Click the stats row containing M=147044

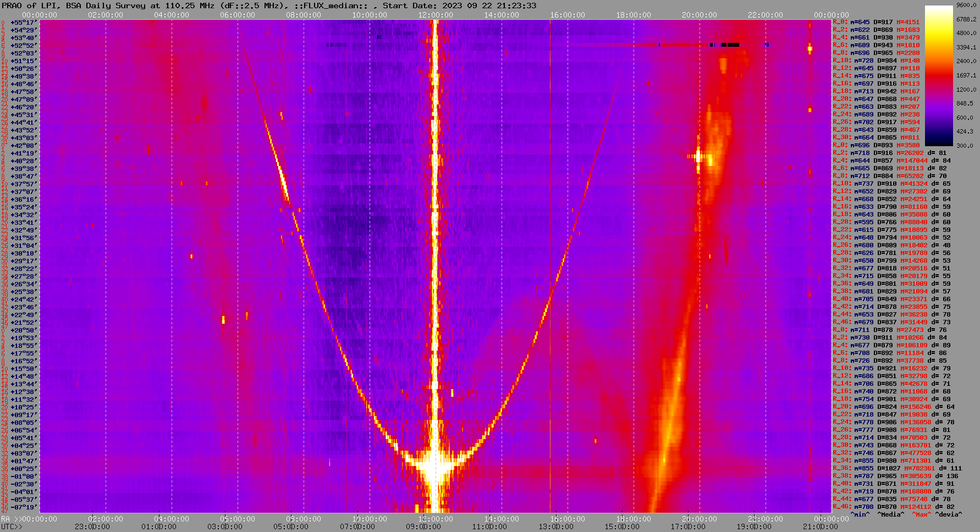tap(891, 161)
